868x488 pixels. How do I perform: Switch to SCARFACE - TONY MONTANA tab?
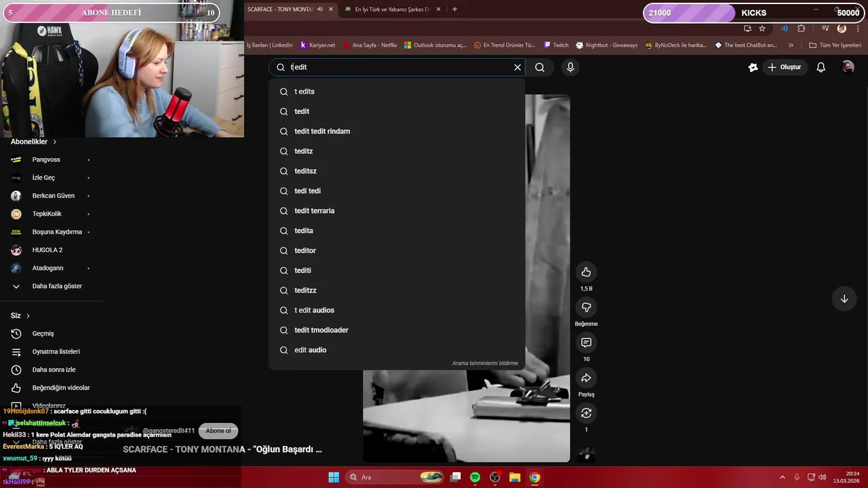click(x=279, y=9)
